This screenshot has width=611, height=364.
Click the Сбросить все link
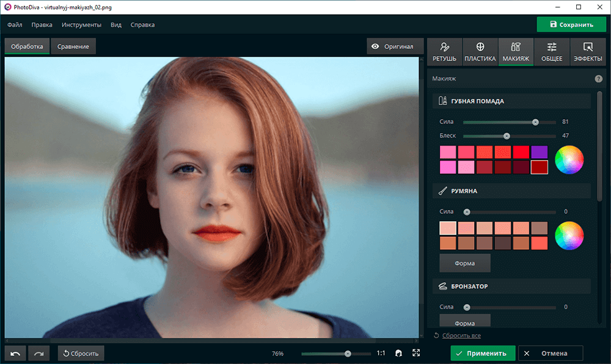461,335
